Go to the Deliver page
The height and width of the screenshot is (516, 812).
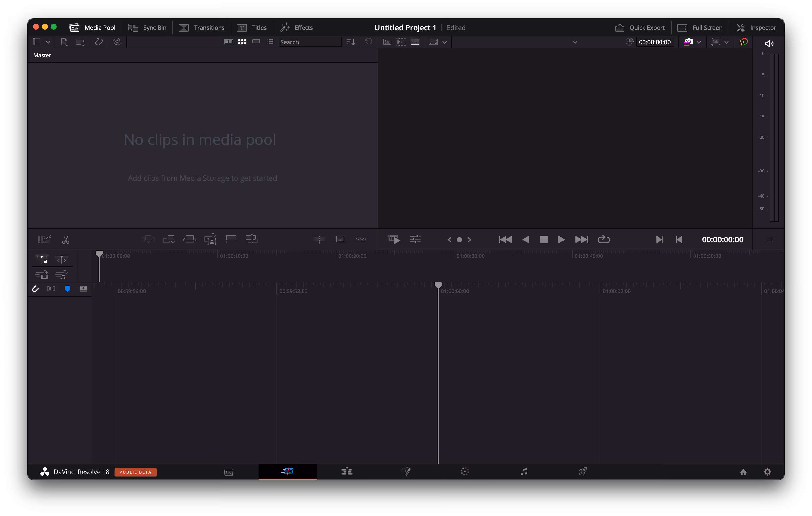[583, 472]
